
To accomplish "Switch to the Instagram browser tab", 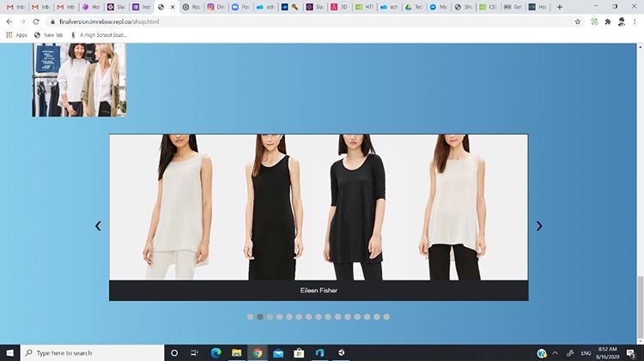I will pyautogui.click(x=216, y=7).
